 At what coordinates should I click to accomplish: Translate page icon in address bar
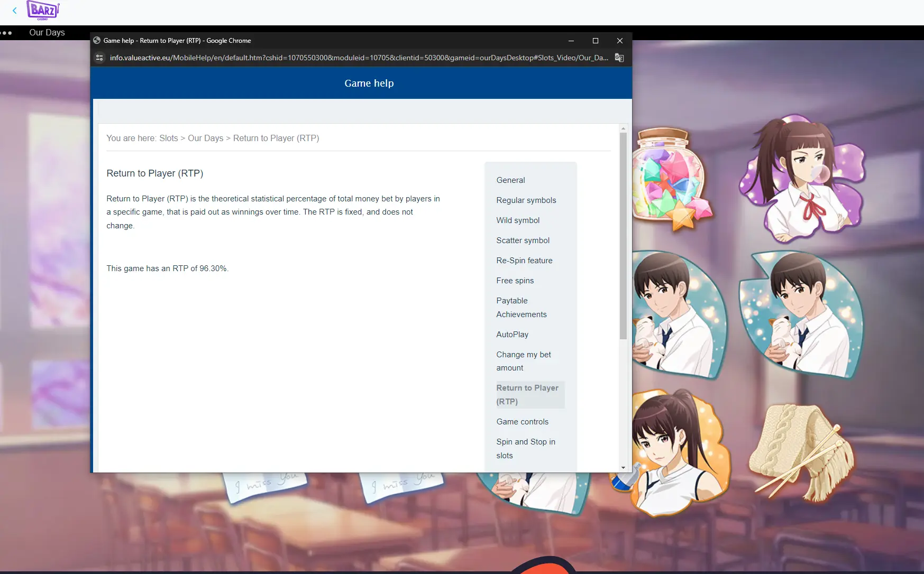point(619,58)
